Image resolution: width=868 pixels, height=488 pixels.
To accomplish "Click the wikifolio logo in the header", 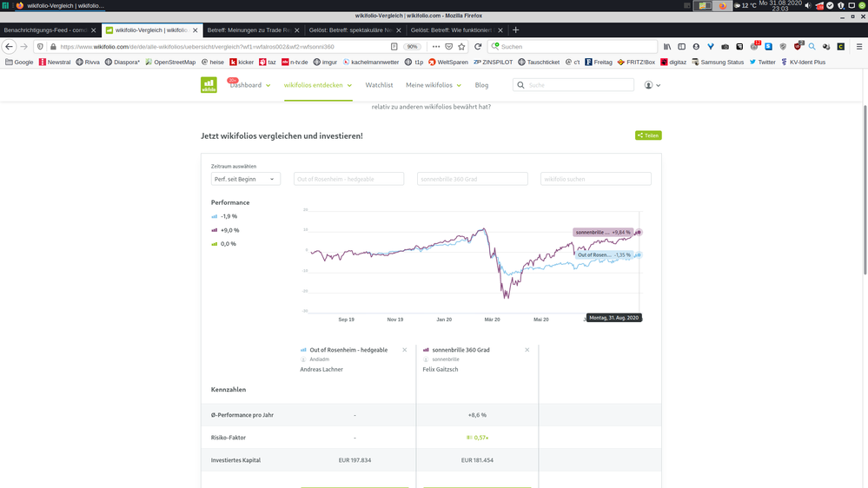I will click(209, 85).
